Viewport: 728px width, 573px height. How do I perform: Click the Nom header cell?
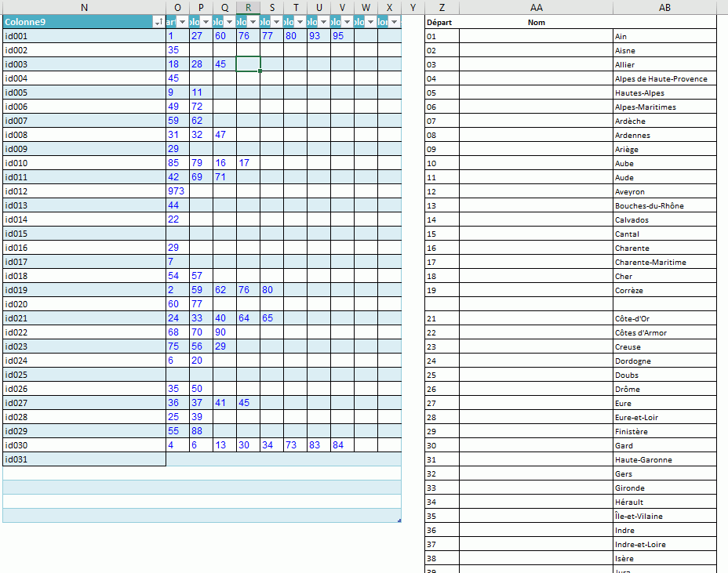[x=537, y=22]
